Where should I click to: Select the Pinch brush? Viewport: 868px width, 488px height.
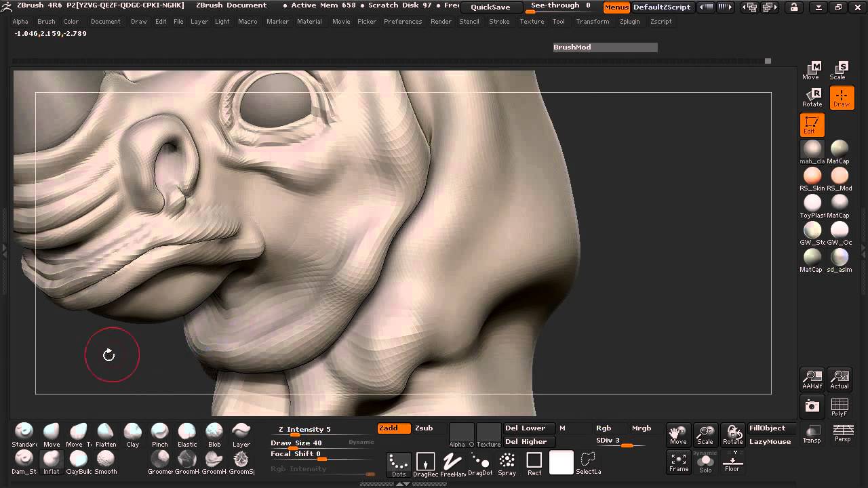coord(160,435)
